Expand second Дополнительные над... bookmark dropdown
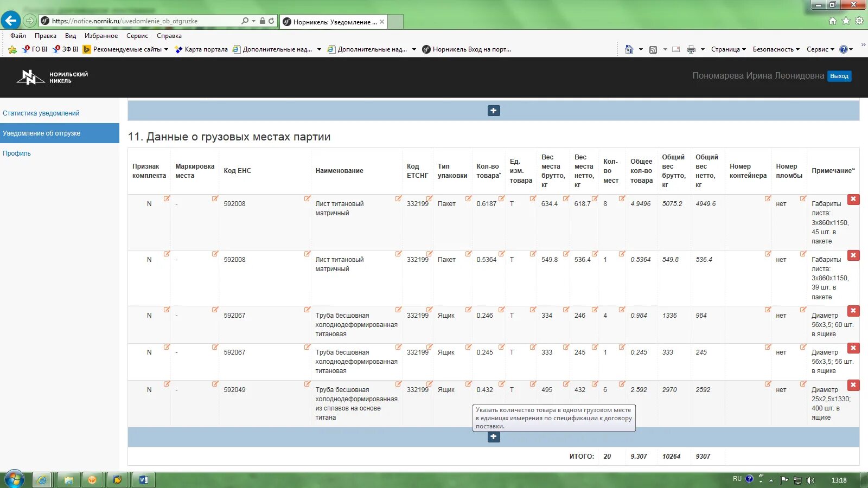The image size is (868, 488). pyautogui.click(x=414, y=49)
